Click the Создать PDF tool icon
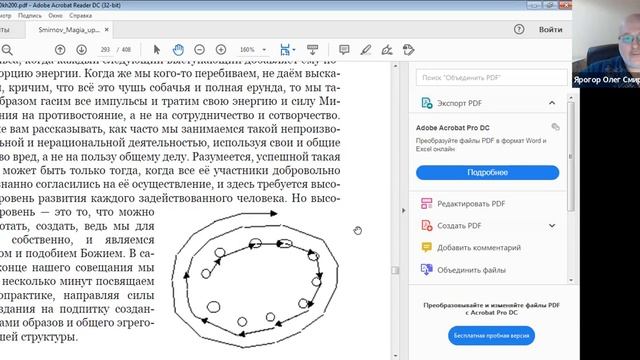The width and height of the screenshot is (640, 360). pyautogui.click(x=427, y=225)
